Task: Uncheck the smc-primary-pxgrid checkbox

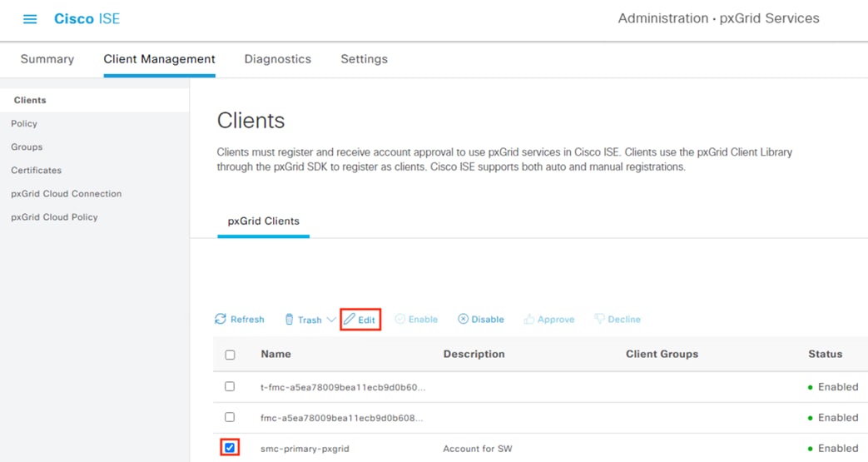Action: coord(230,448)
